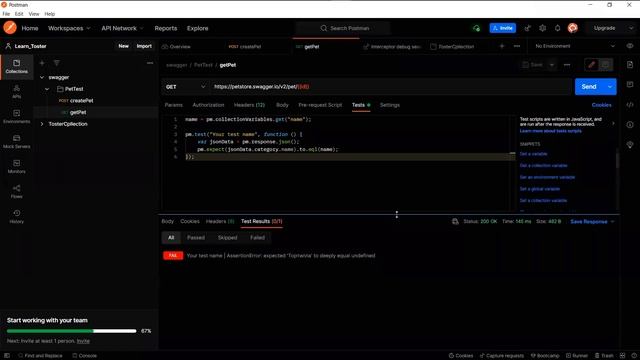Open the code snippet icon in right sidebar
This screenshot has height=360, width=640.
click(x=630, y=105)
